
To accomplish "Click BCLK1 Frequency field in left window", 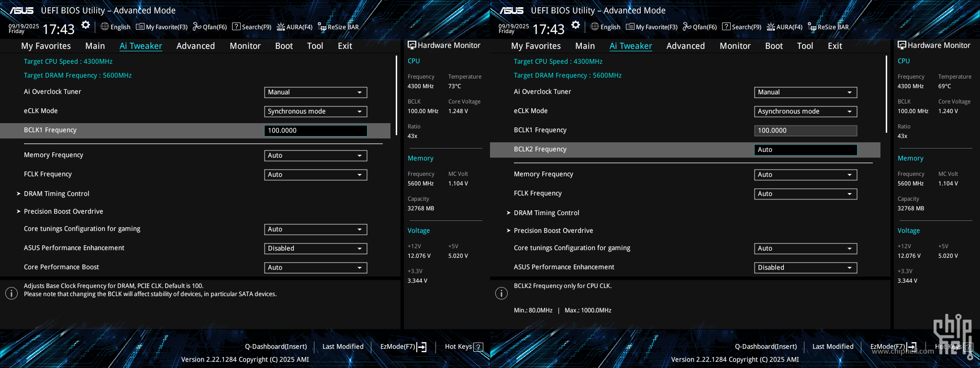I will point(316,130).
